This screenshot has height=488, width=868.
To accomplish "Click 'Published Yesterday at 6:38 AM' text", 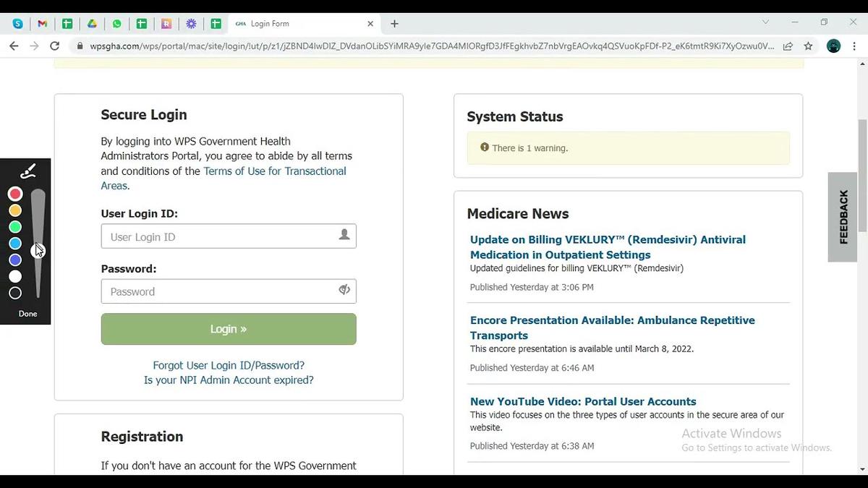I will [x=532, y=446].
